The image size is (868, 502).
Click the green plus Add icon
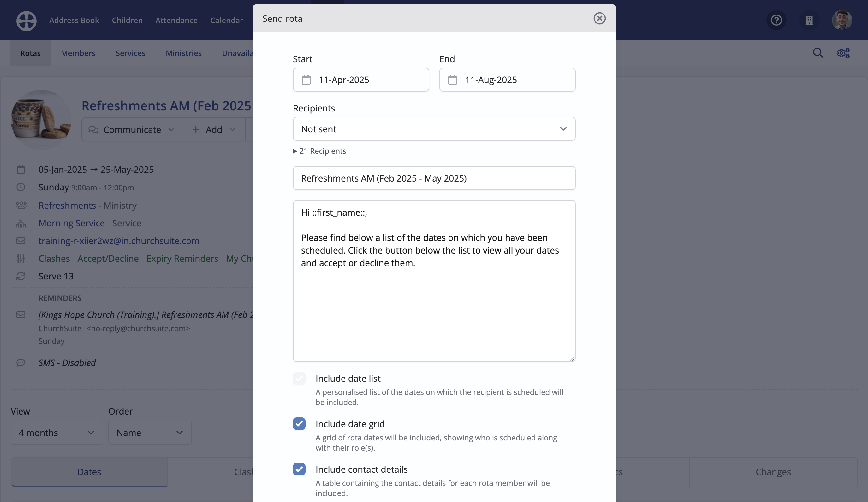click(x=196, y=129)
